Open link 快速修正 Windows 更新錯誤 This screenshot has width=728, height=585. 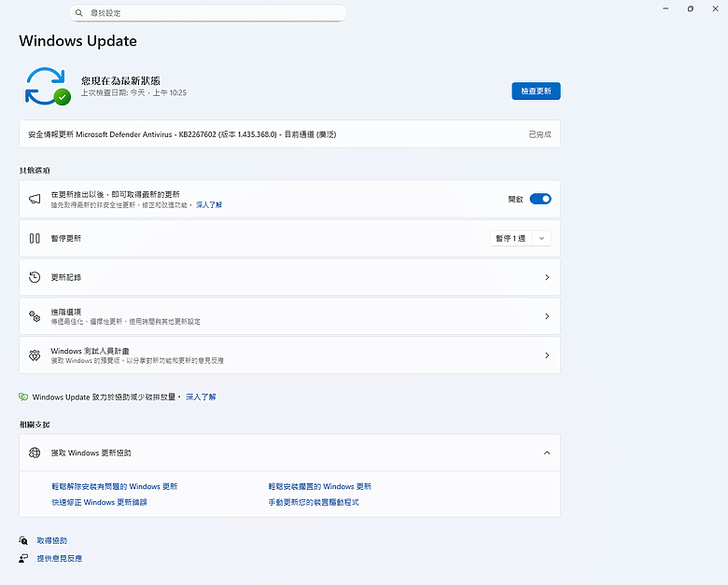[x=99, y=502]
